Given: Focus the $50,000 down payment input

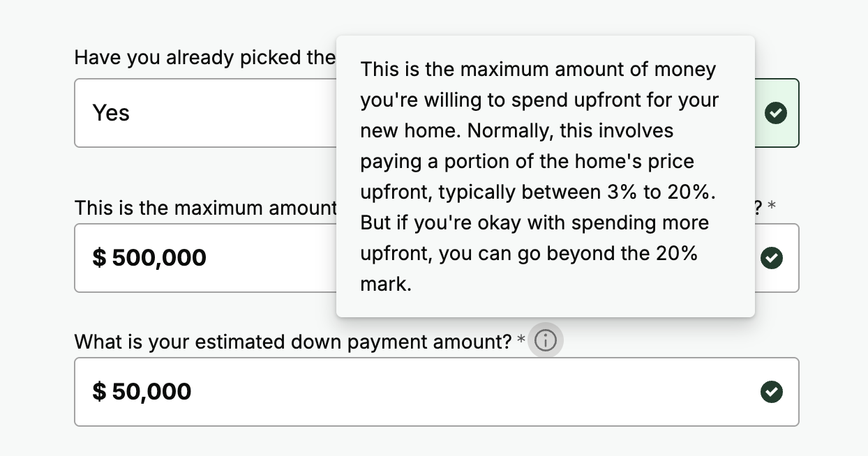Looking at the screenshot, I should pyautogui.click(x=419, y=392).
